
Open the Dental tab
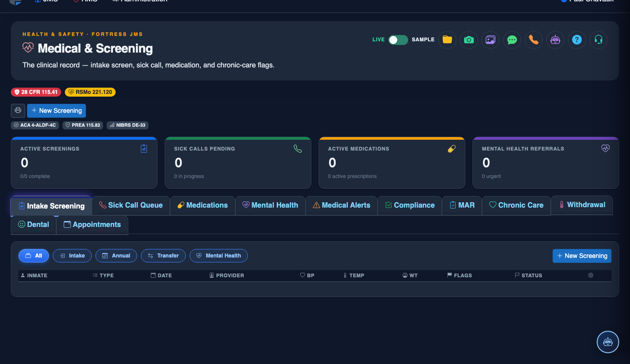tap(34, 225)
